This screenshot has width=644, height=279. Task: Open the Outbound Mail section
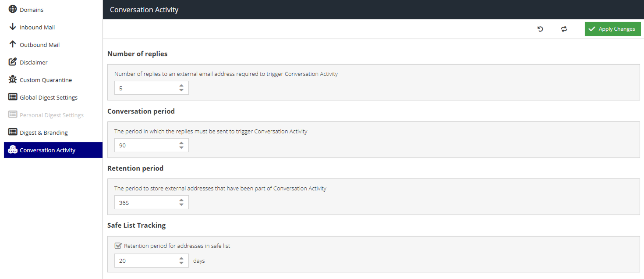tap(39, 45)
